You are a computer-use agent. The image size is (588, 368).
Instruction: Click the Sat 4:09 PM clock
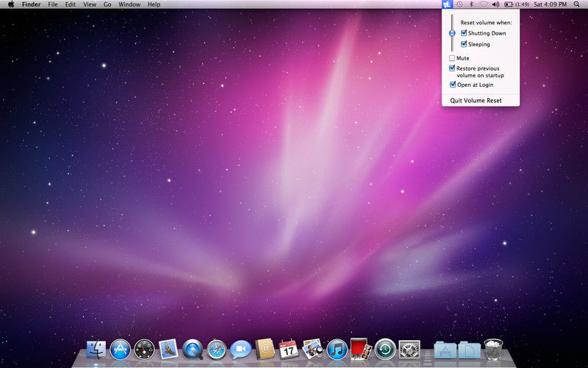[x=550, y=4]
